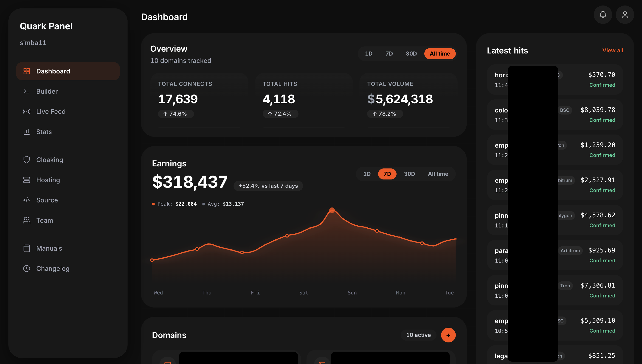642x364 pixels.
Task: Click the Cloaking shield icon
Action: click(x=26, y=160)
